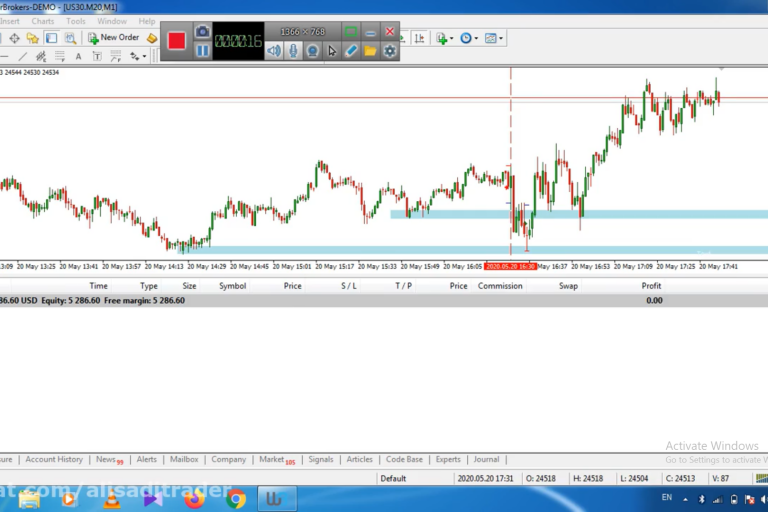Image resolution: width=768 pixels, height=512 pixels.
Task: Select the crosshair cursor tool
Action: (14, 38)
